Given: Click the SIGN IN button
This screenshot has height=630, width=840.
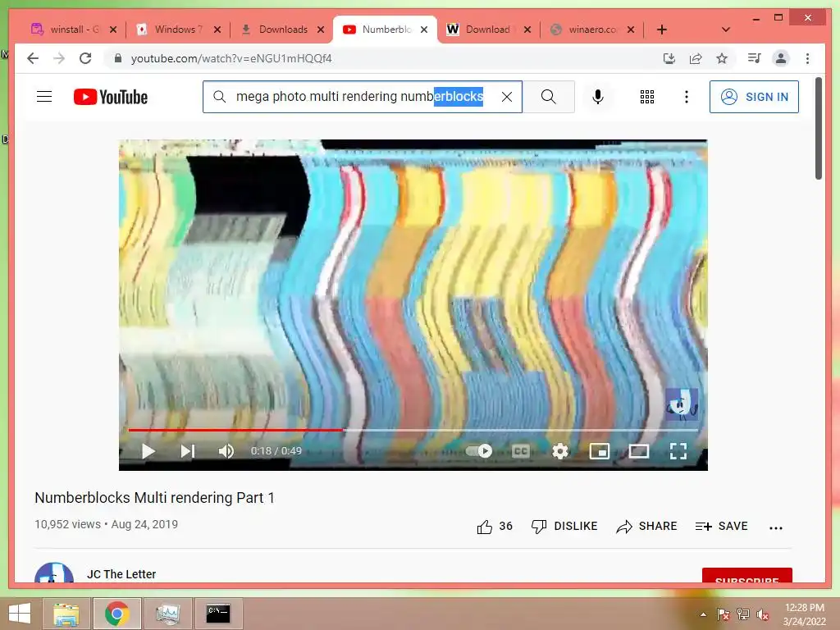Looking at the screenshot, I should point(754,97).
